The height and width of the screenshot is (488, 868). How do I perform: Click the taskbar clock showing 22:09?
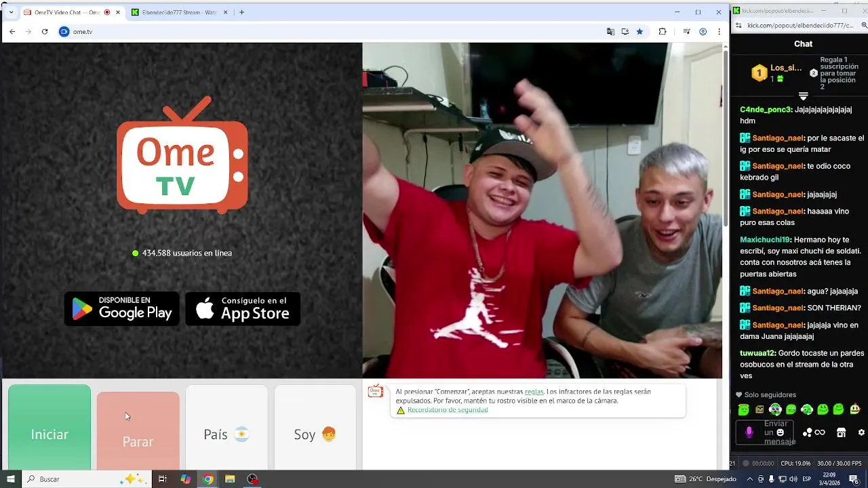(x=830, y=479)
